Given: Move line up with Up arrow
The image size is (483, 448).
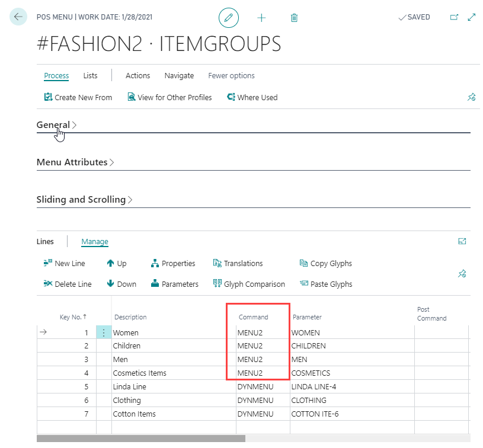Looking at the screenshot, I should pyautogui.click(x=116, y=264).
